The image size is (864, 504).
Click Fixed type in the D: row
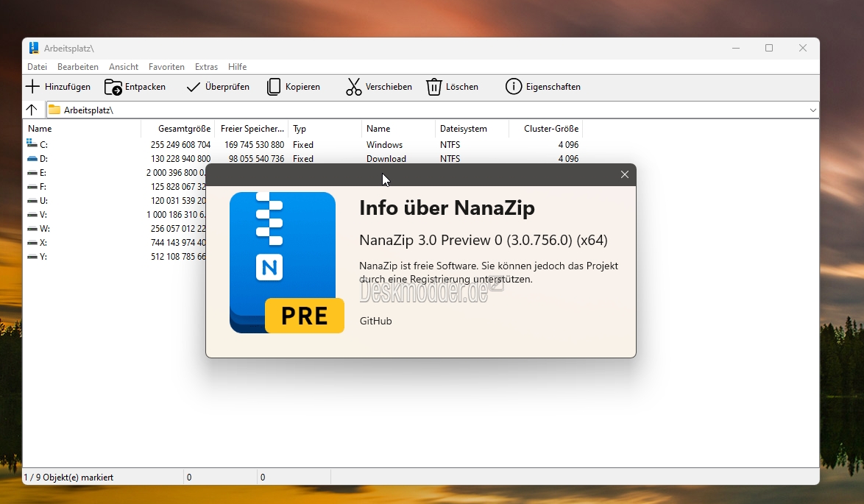pos(303,159)
